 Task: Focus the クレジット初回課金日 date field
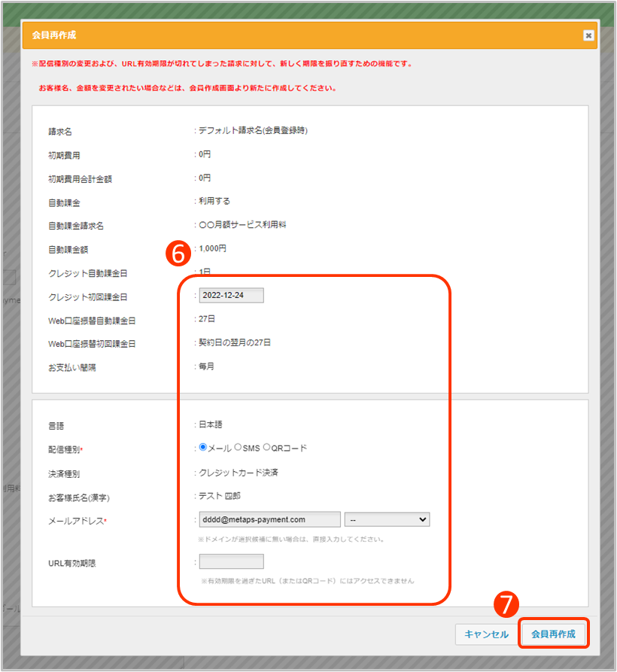[231, 295]
